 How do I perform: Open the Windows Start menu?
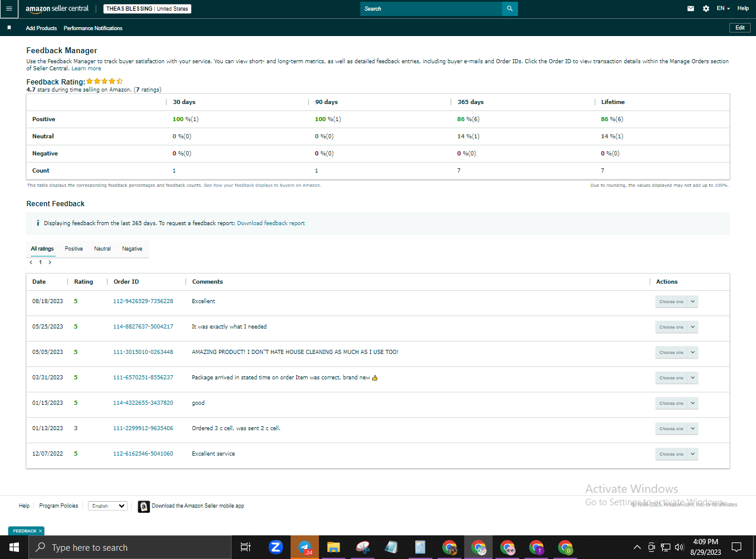(x=14, y=547)
